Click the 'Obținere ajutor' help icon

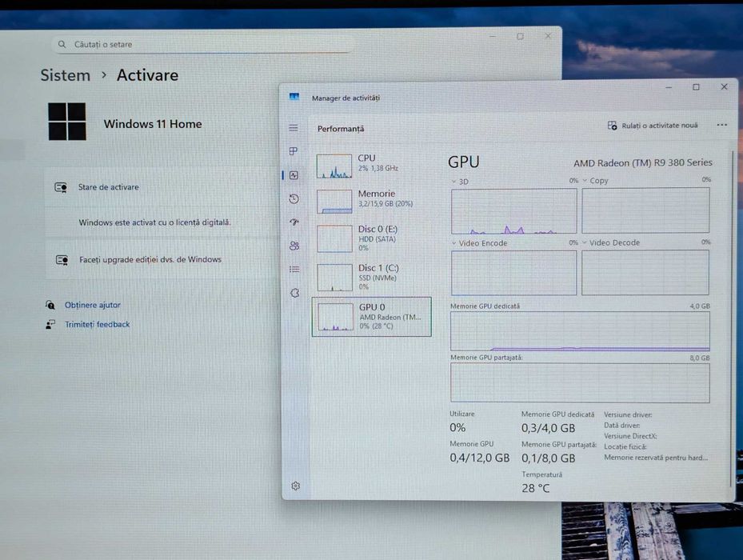[50, 305]
